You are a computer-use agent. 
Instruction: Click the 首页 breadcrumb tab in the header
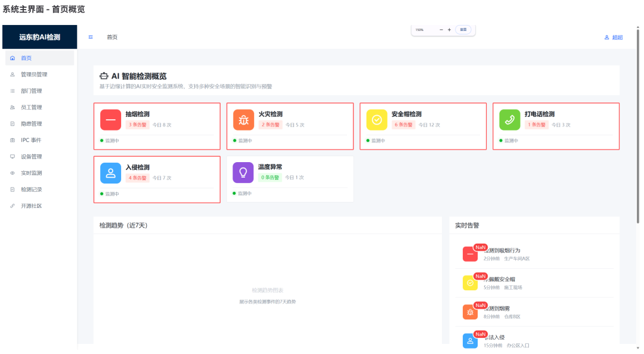click(x=112, y=37)
